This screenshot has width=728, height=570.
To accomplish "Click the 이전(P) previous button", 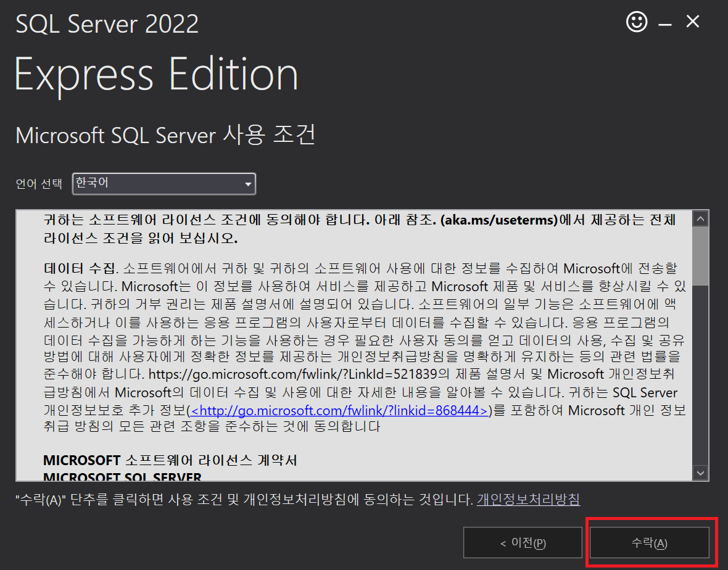I will (523, 543).
